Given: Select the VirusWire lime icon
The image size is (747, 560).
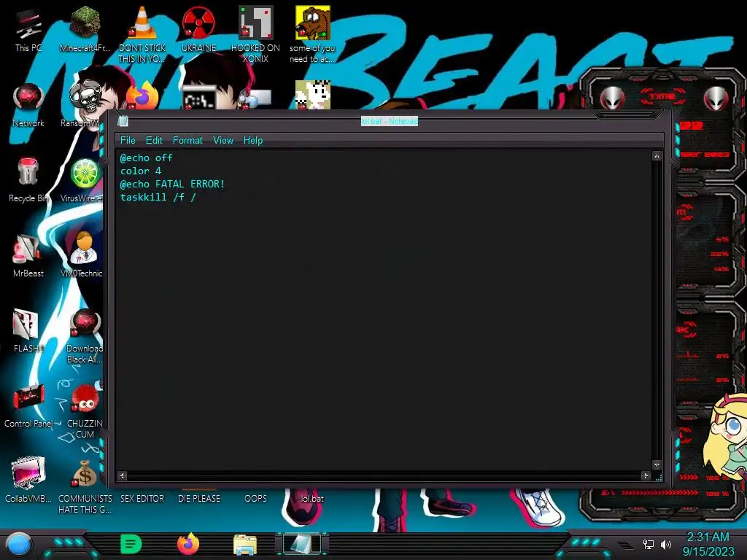Looking at the screenshot, I should [x=84, y=180].
